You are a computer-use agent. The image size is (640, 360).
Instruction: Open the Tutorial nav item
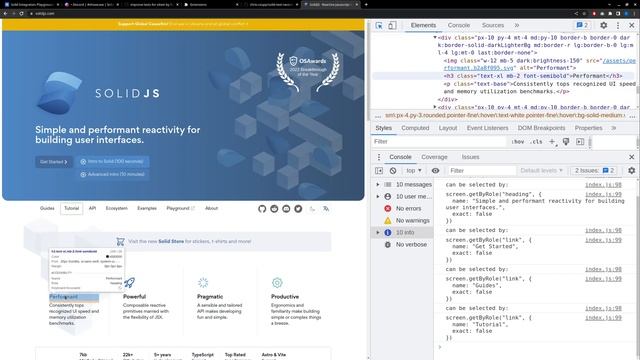click(71, 208)
